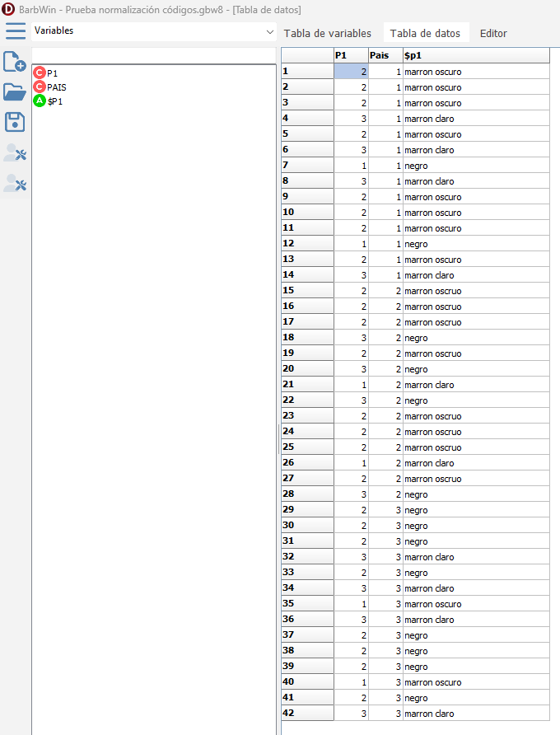
Task: Click the $p1 column header
Action: [x=475, y=55]
